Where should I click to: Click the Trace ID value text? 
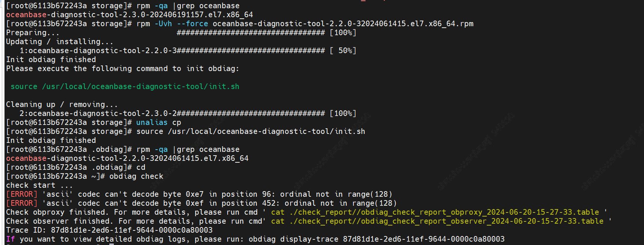[132, 230]
